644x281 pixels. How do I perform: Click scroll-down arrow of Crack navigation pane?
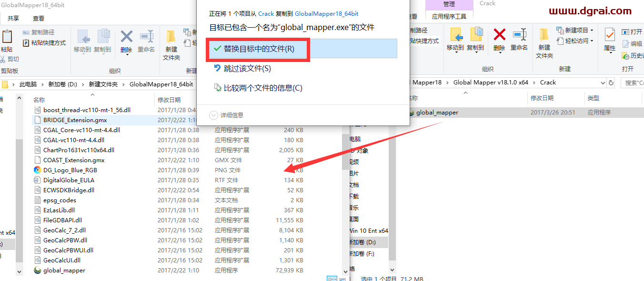(x=392, y=269)
